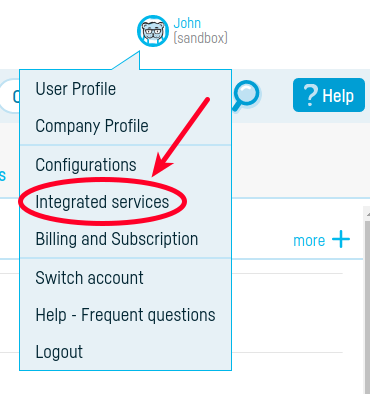
Task: Select Configurations in the dropdown menu
Action: pos(86,165)
